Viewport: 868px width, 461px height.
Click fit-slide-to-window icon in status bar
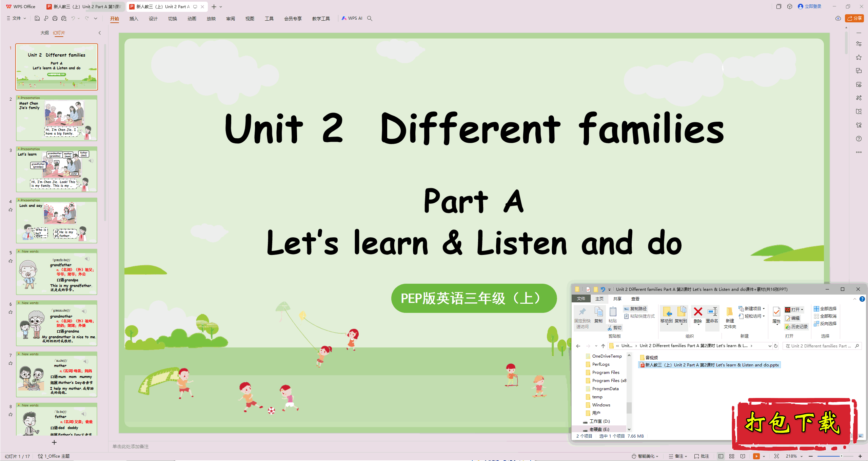click(776, 456)
